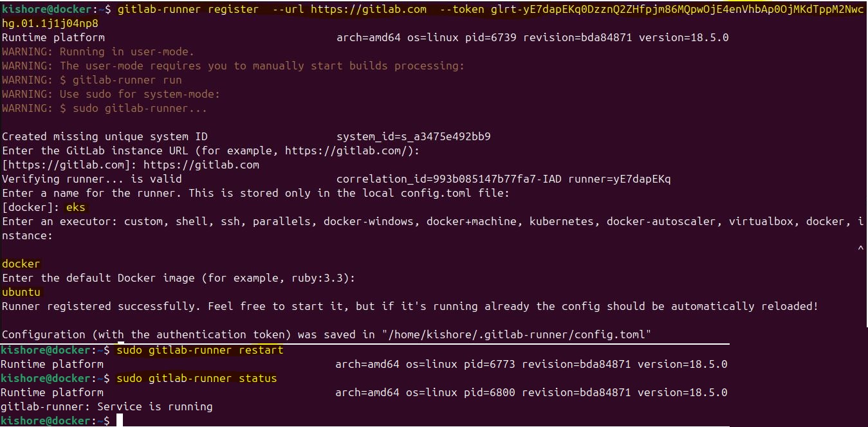Click the 'WARNING: Running in user-mode.' line
This screenshot has height=427, width=868.
point(98,51)
